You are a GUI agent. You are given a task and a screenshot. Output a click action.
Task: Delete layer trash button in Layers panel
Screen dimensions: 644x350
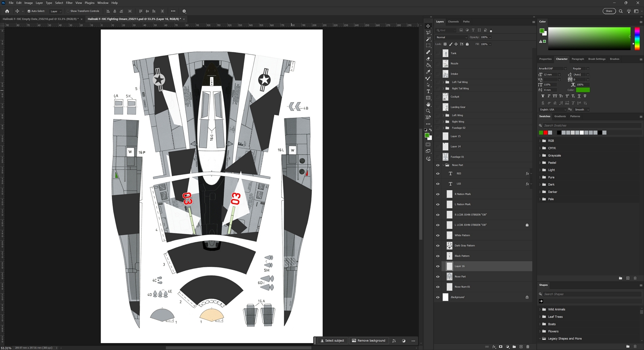click(528, 347)
